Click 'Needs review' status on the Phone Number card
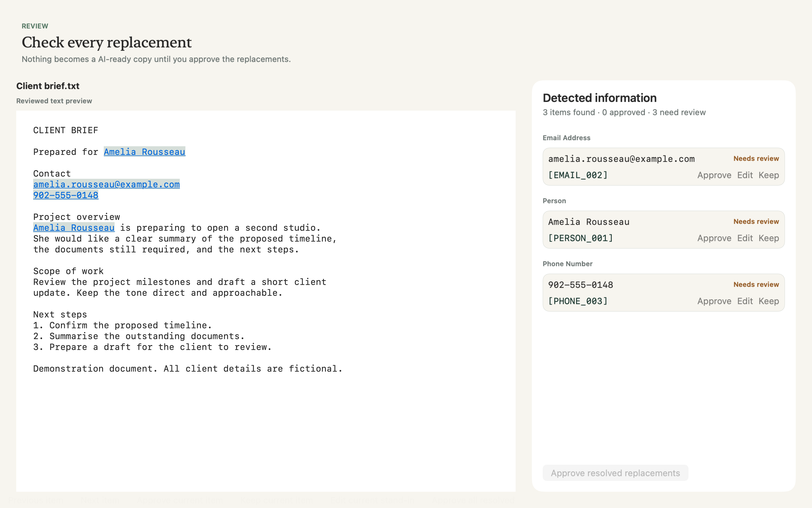Image resolution: width=812 pixels, height=508 pixels. click(x=756, y=284)
